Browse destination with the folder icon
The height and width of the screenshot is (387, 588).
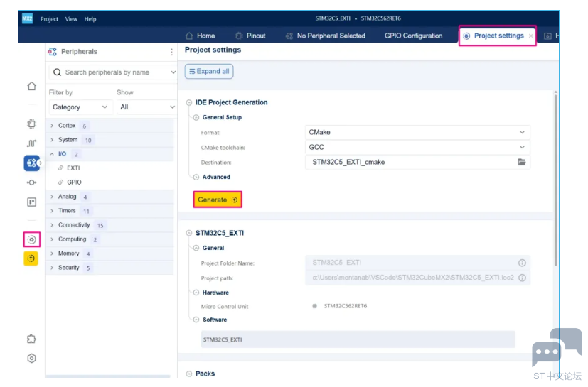522,162
